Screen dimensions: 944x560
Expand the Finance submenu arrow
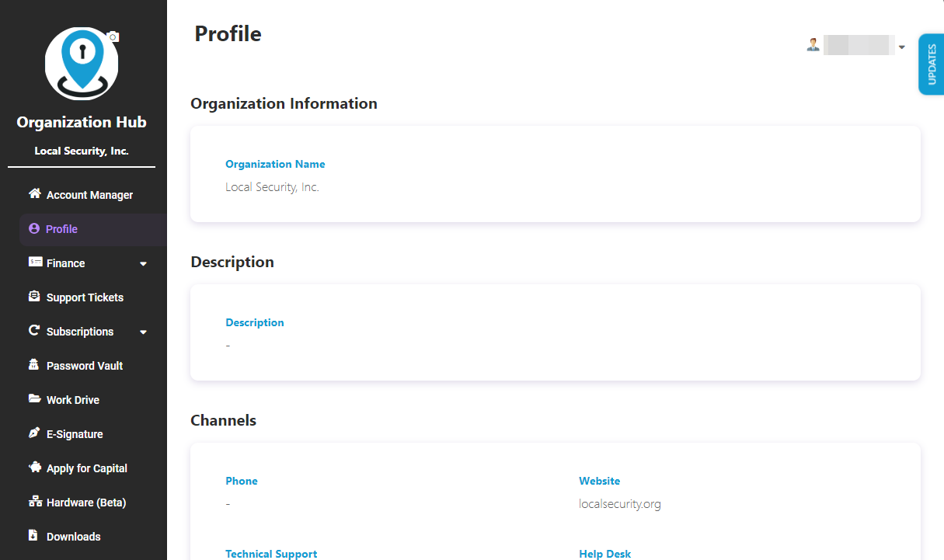point(143,264)
